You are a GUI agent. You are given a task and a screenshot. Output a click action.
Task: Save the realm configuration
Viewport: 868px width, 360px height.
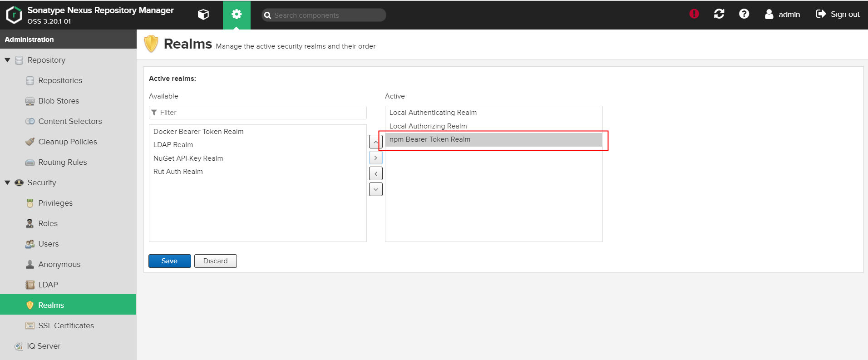[x=170, y=261]
